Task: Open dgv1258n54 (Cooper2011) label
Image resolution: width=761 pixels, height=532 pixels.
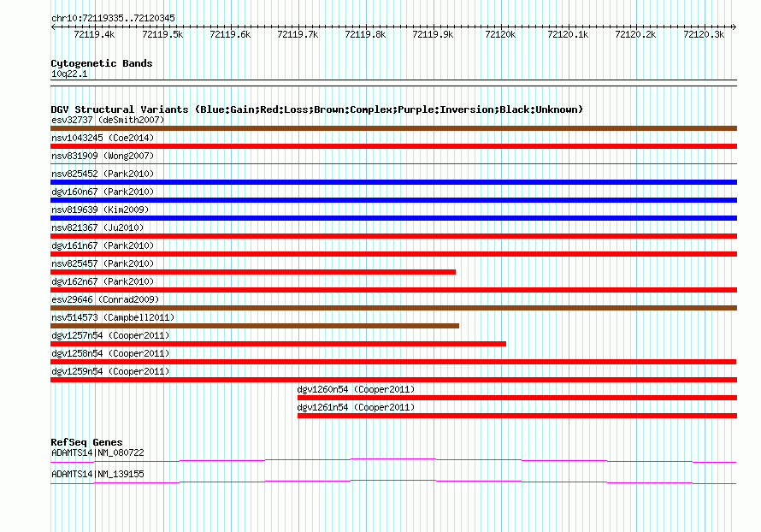Action: [110, 353]
